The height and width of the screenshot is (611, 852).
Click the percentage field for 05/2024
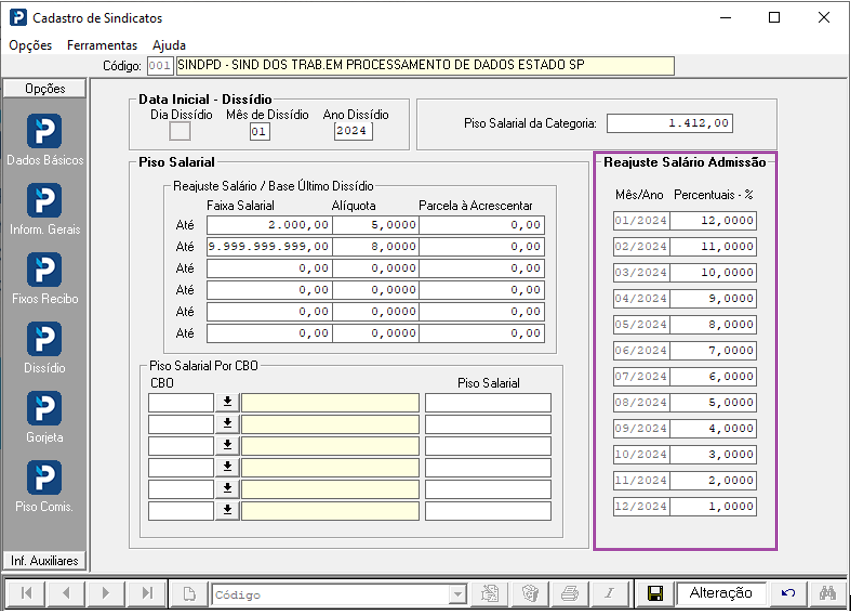713,325
